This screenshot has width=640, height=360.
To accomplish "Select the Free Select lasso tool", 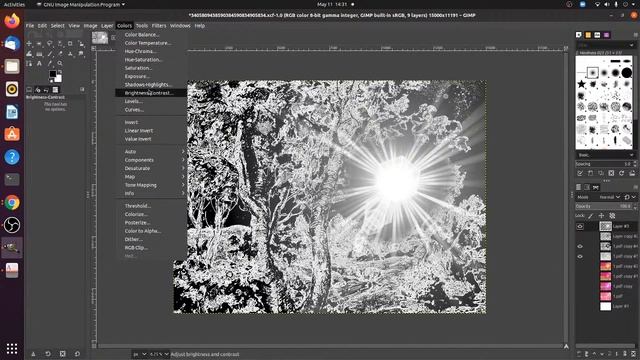I will (49, 43).
